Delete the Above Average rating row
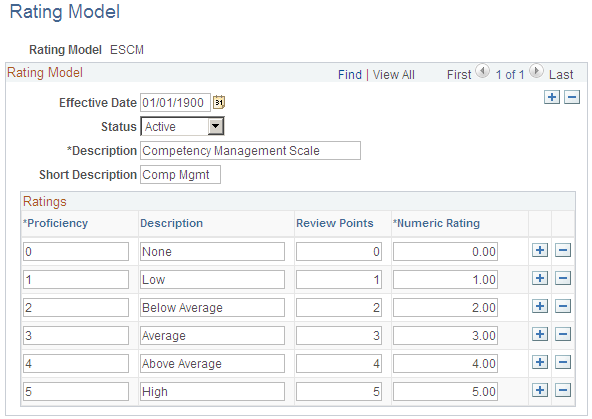This screenshot has width=592, height=419. pos(563,362)
